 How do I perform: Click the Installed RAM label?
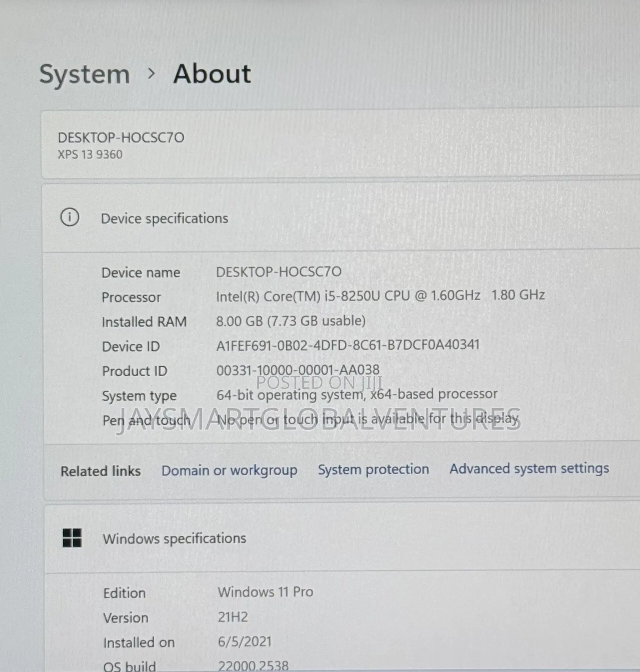(x=144, y=322)
